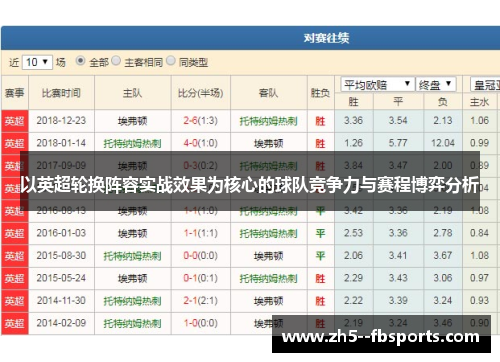Select the 全部 radio button
This screenshot has height=362, width=500.
[80, 61]
